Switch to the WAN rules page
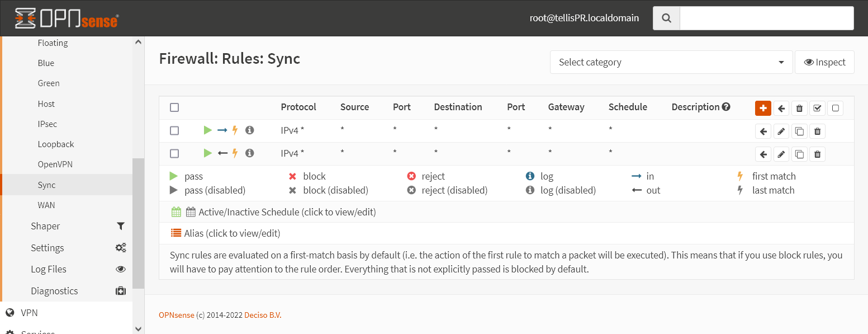Image resolution: width=868 pixels, height=334 pixels. click(x=46, y=205)
